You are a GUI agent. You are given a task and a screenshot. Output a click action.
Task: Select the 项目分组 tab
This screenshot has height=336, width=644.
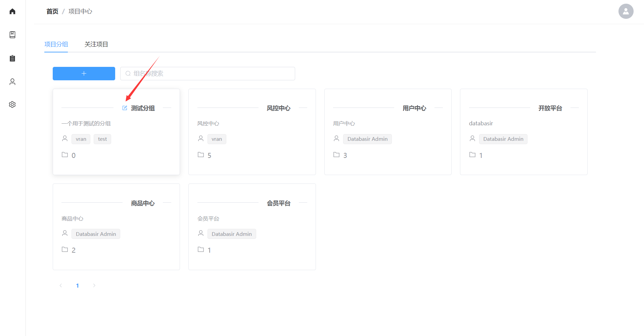click(x=56, y=44)
